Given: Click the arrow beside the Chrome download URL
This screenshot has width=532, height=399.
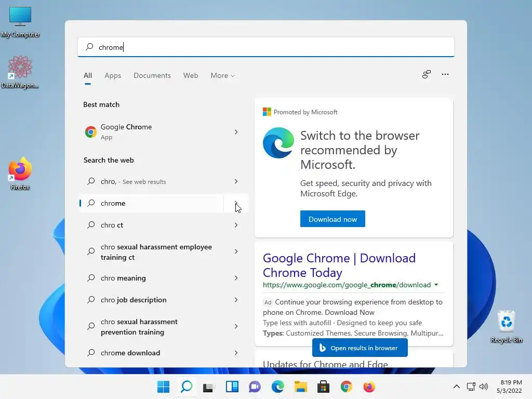Looking at the screenshot, I should point(436,285).
